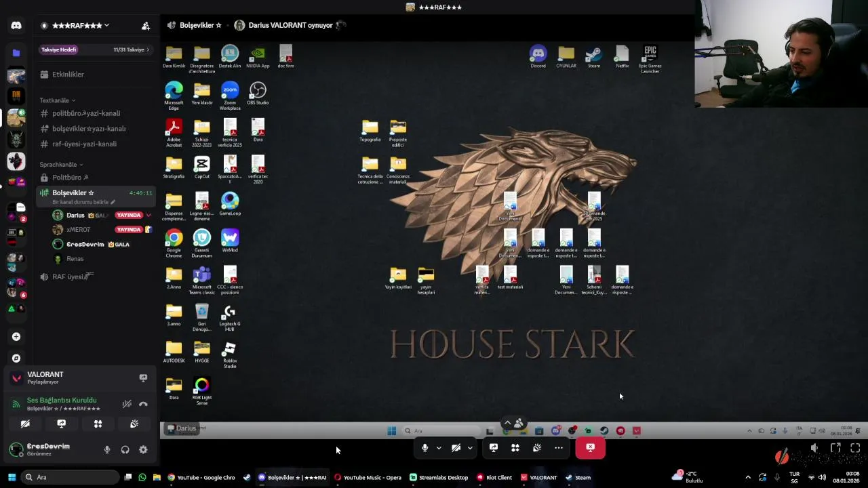Switch to VALORANT taskbar item
Screen dimensions: 868x488
pos(539,477)
